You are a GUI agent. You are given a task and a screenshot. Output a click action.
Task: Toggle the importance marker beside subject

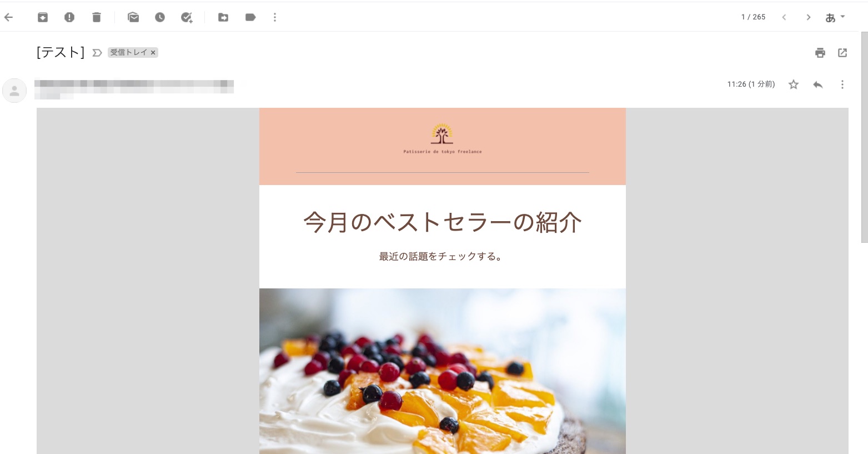pyautogui.click(x=97, y=53)
